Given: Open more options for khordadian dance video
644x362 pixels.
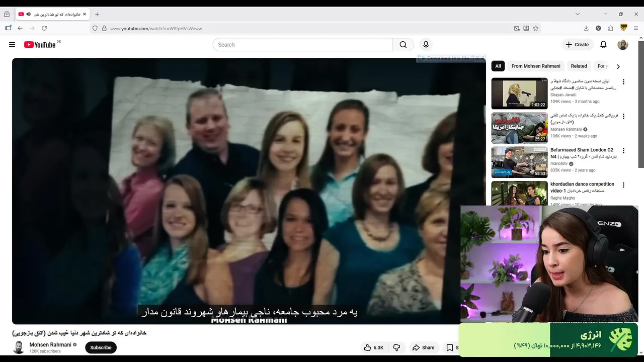Looking at the screenshot, I should [x=623, y=185].
